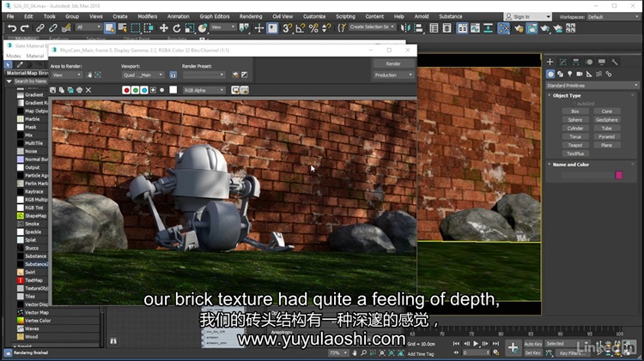The width and height of the screenshot is (644, 361).
Task: Toggle Angle Snap
Action: click(x=301, y=28)
